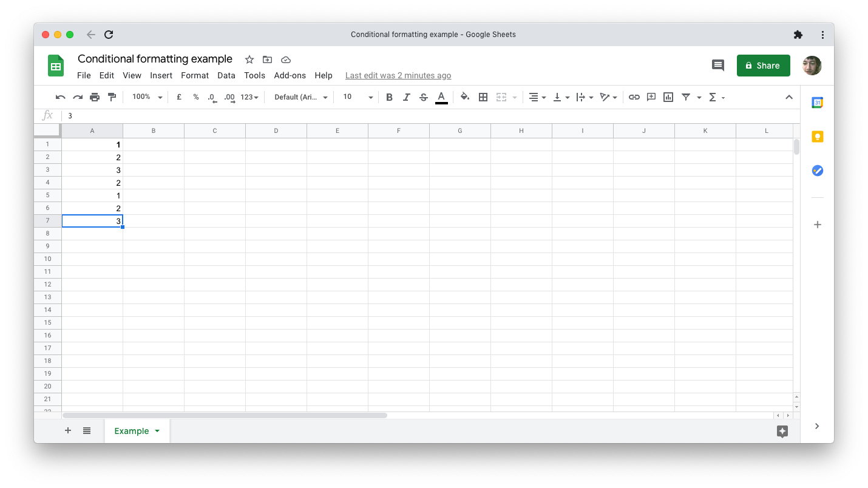
Task: Open the Insert menu
Action: tap(161, 75)
